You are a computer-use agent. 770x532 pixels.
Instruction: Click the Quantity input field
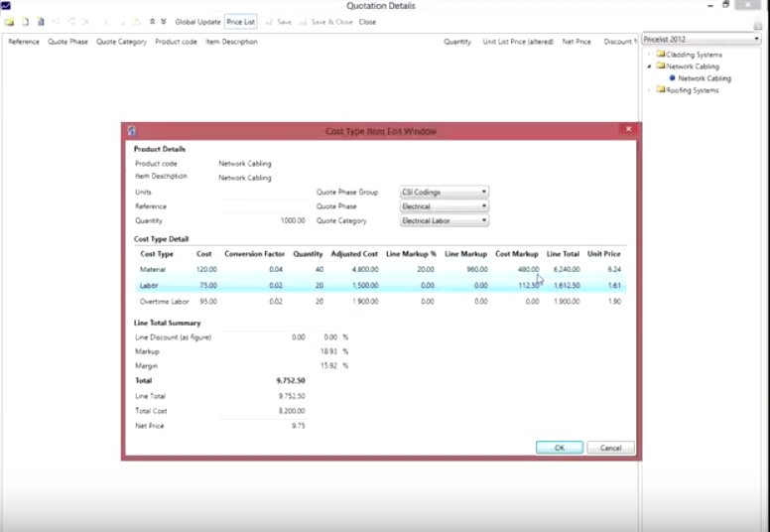(263, 221)
